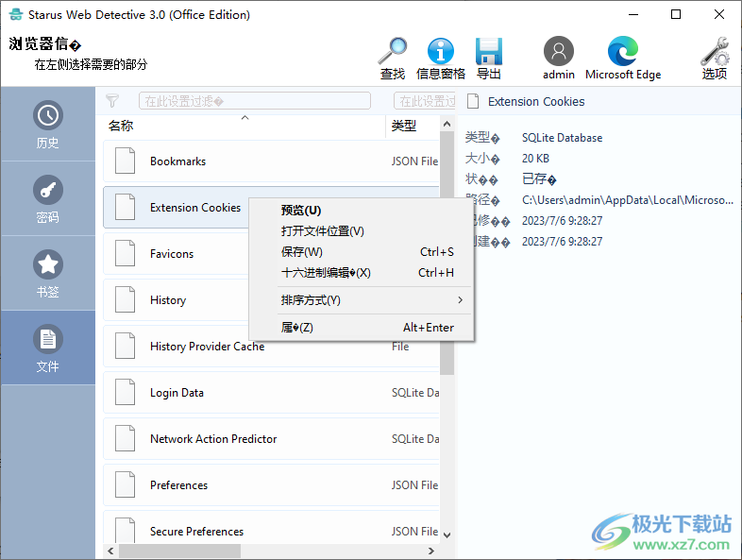Switch to 书签 bookmarks sidebar section
The height and width of the screenshot is (560, 742).
(x=48, y=273)
